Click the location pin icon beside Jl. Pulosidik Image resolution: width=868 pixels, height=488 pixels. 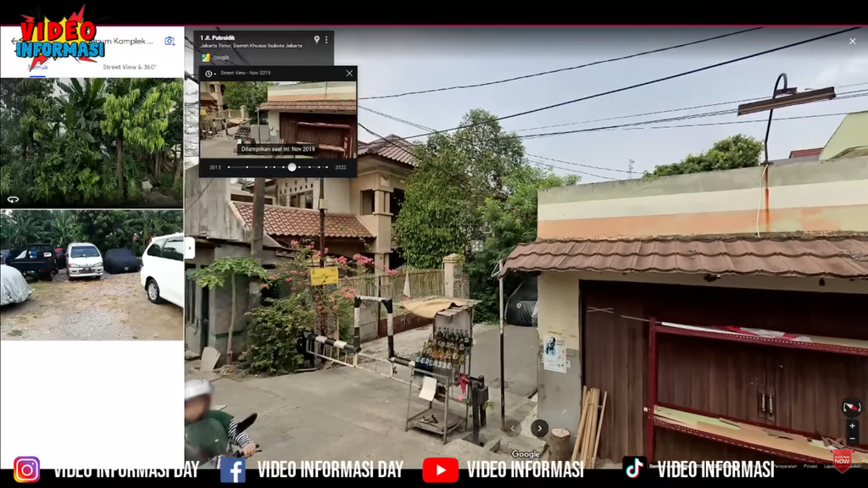point(317,40)
